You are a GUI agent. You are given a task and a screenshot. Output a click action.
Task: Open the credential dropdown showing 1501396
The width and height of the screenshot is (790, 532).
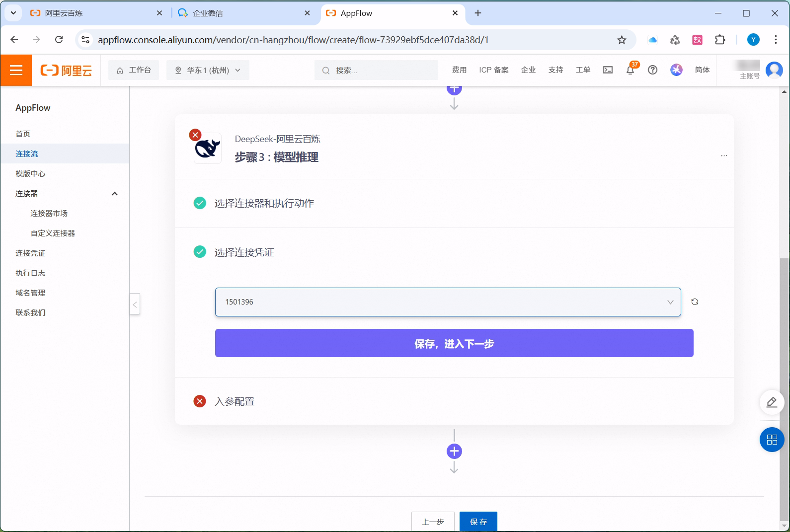(x=448, y=302)
